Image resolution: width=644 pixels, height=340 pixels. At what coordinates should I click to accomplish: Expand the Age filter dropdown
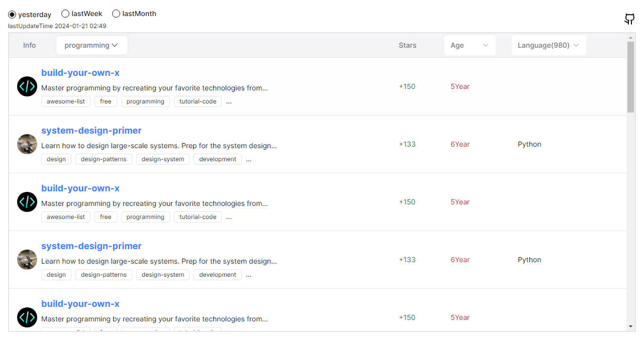pos(470,45)
